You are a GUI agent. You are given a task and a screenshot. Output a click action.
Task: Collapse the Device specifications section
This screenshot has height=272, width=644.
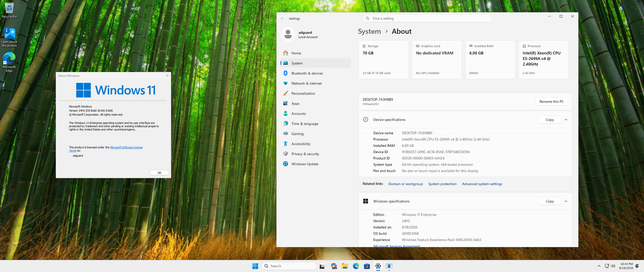click(x=566, y=120)
